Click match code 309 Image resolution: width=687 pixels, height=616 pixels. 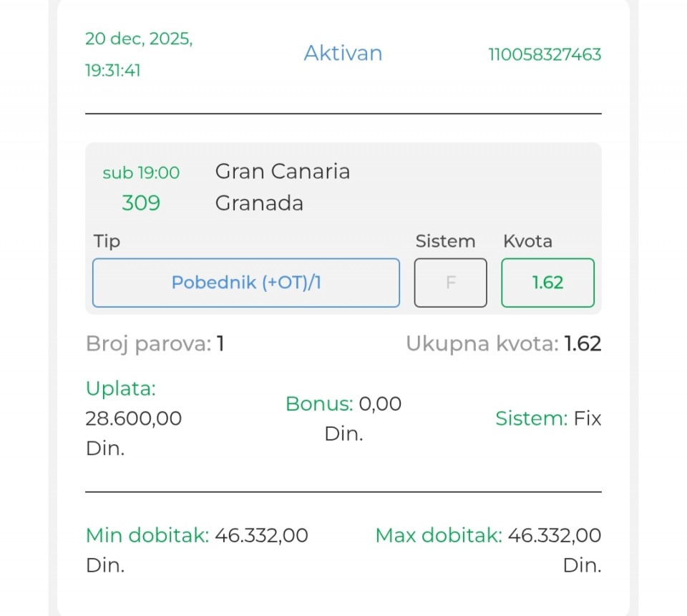click(x=141, y=203)
